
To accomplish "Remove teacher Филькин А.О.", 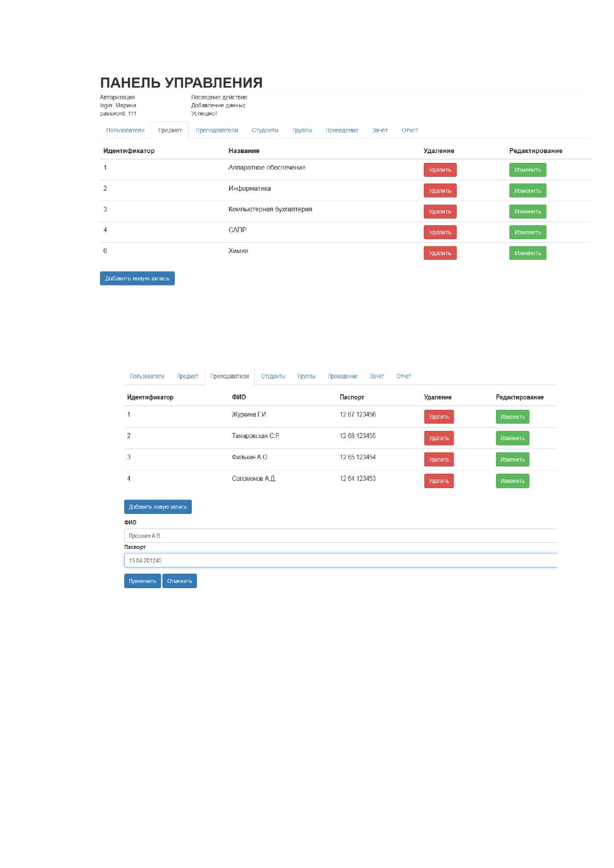I will (x=439, y=460).
